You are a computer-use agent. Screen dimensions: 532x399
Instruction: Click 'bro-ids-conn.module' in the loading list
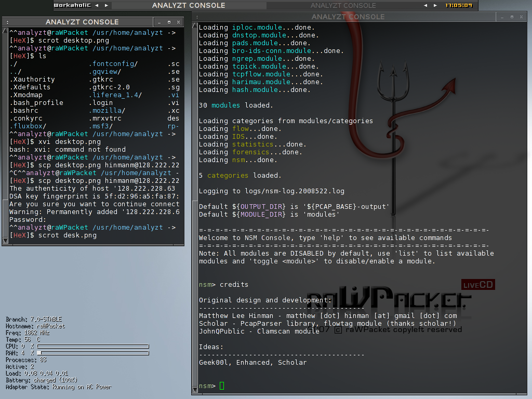pyautogui.click(x=272, y=51)
